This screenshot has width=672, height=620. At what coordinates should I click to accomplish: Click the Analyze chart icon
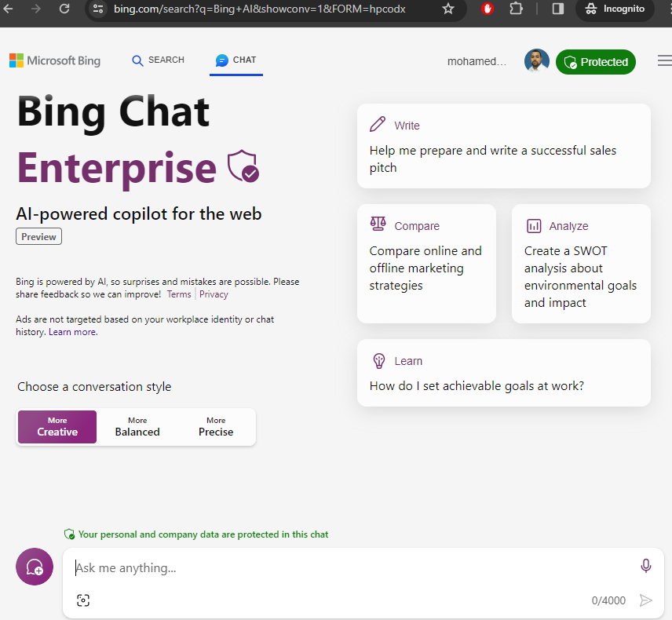534,226
